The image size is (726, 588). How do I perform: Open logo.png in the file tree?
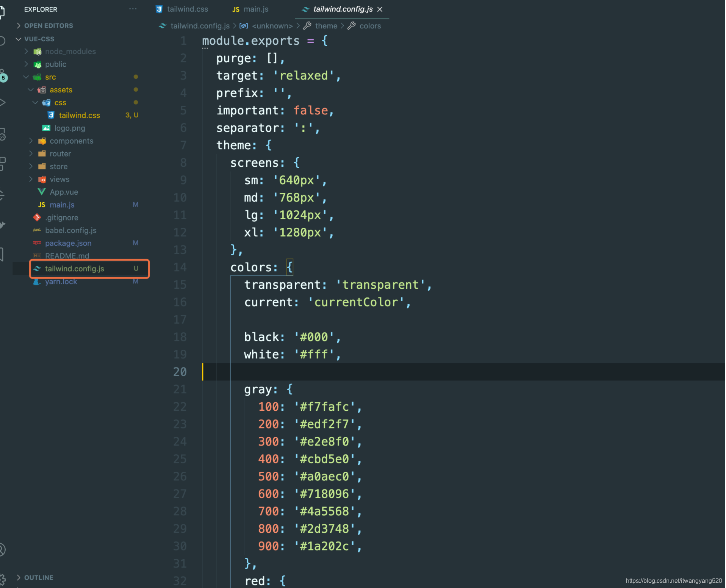pyautogui.click(x=70, y=128)
